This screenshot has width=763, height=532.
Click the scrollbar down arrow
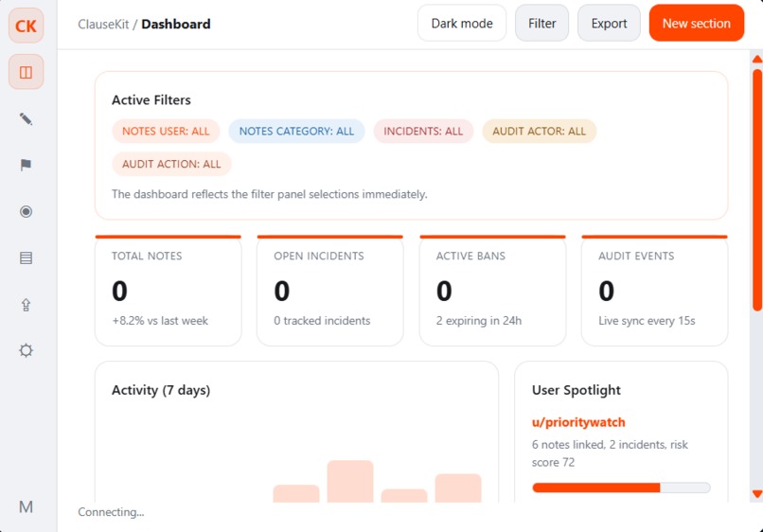[x=757, y=493]
